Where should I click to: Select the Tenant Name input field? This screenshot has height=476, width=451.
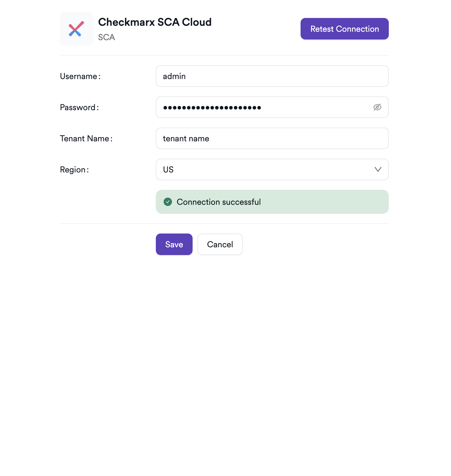[x=272, y=138]
